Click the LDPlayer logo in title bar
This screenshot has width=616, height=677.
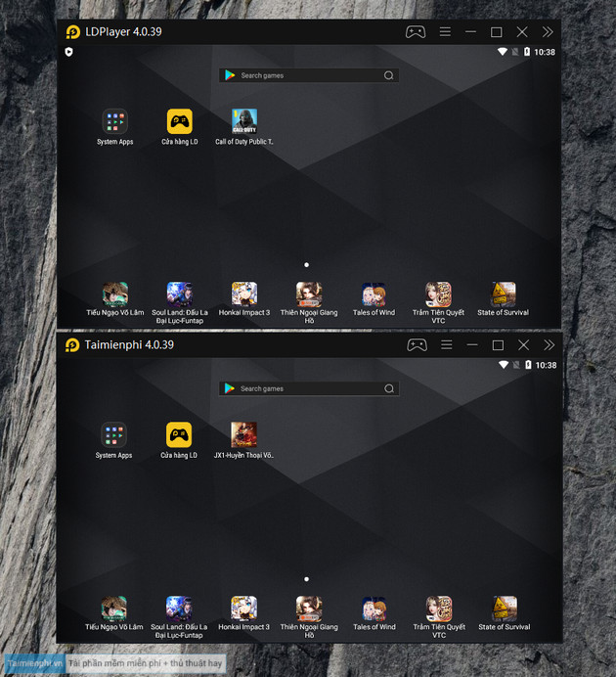coord(72,32)
